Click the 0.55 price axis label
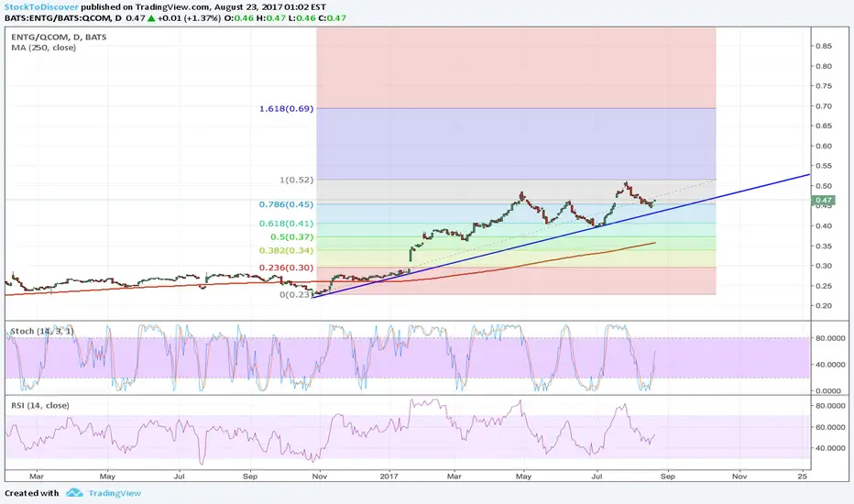The image size is (854, 504). click(x=824, y=166)
